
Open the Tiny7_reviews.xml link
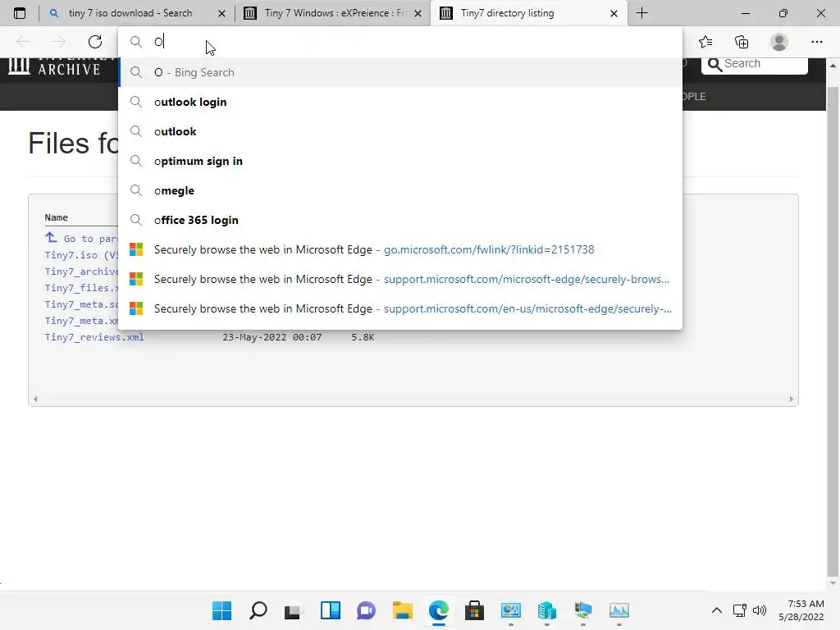pos(94,337)
